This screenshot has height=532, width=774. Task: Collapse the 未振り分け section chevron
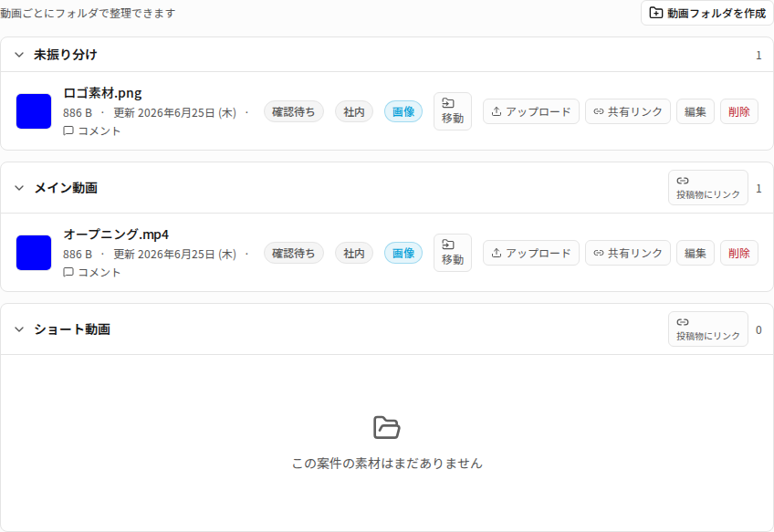point(19,55)
